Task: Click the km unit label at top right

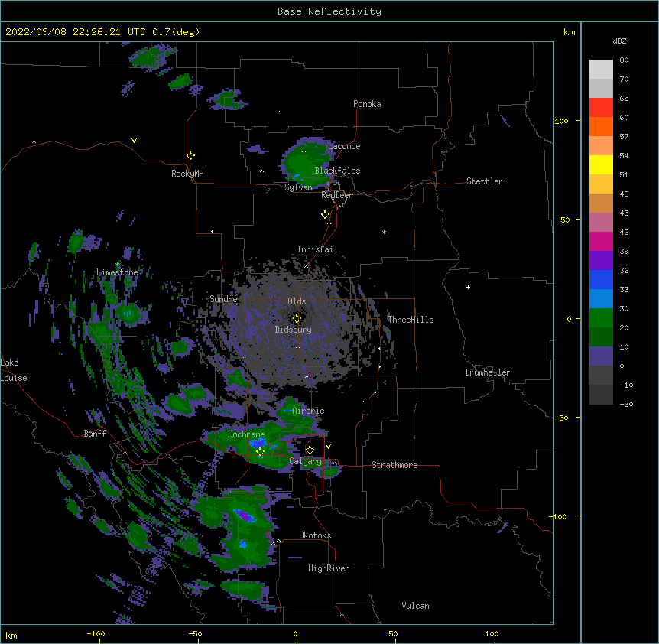Action: 569,32
